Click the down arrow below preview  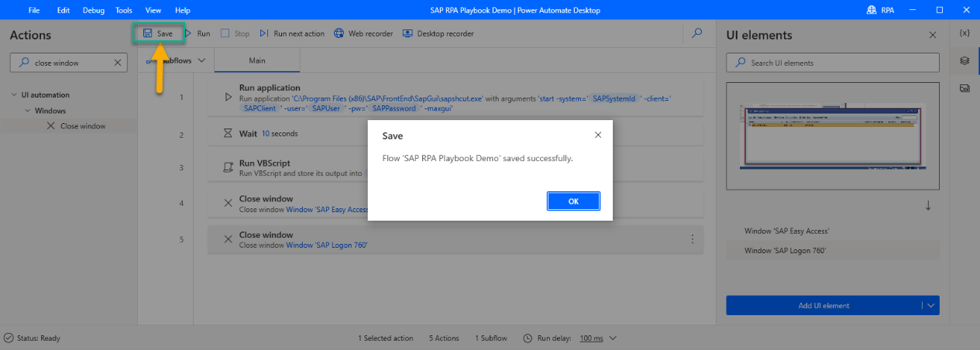pyautogui.click(x=928, y=205)
